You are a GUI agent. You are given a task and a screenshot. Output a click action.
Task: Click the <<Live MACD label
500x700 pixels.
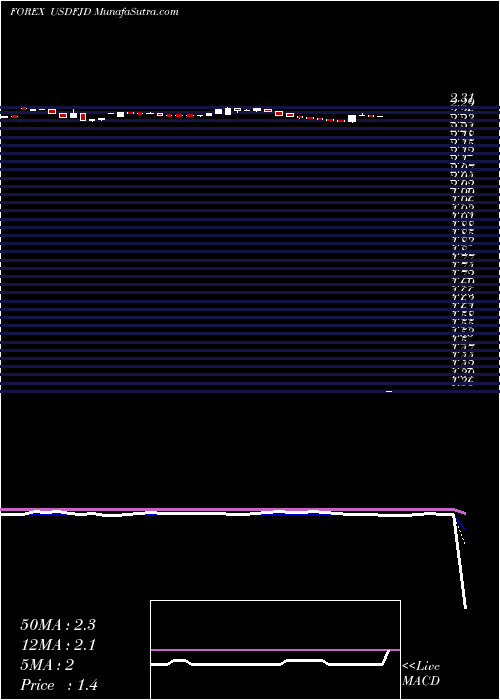coord(421,673)
